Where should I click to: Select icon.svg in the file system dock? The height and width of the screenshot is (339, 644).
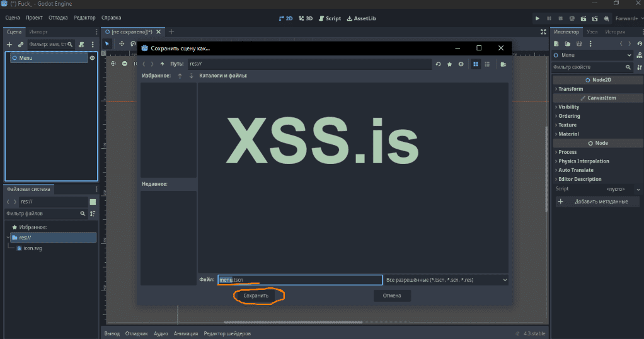click(x=32, y=248)
